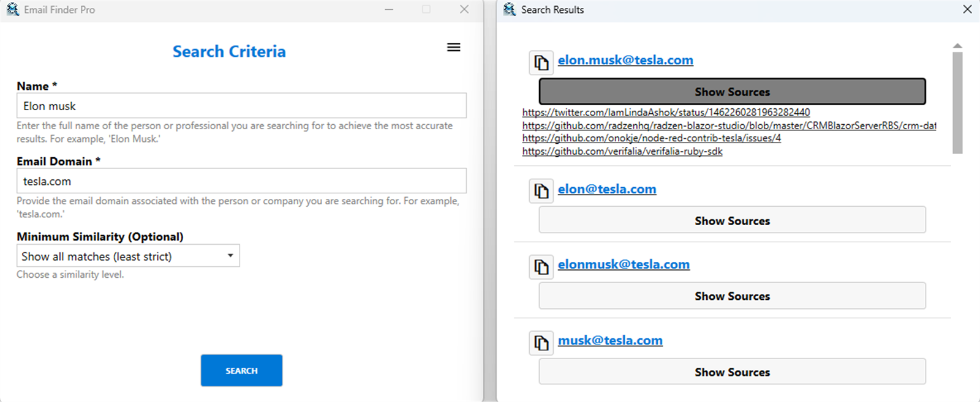
Task: Click the Search Results window app icon
Action: coord(510,9)
